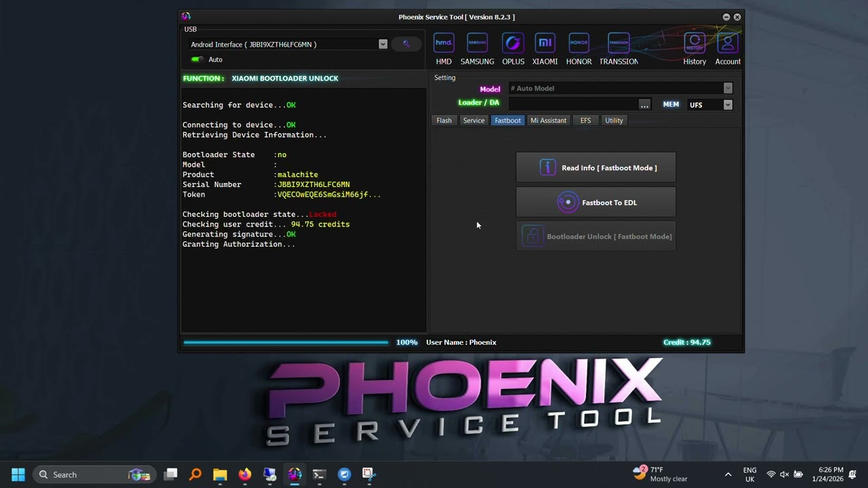868x488 pixels.
Task: Select the XIAOMI brand icon
Action: [x=545, y=43]
